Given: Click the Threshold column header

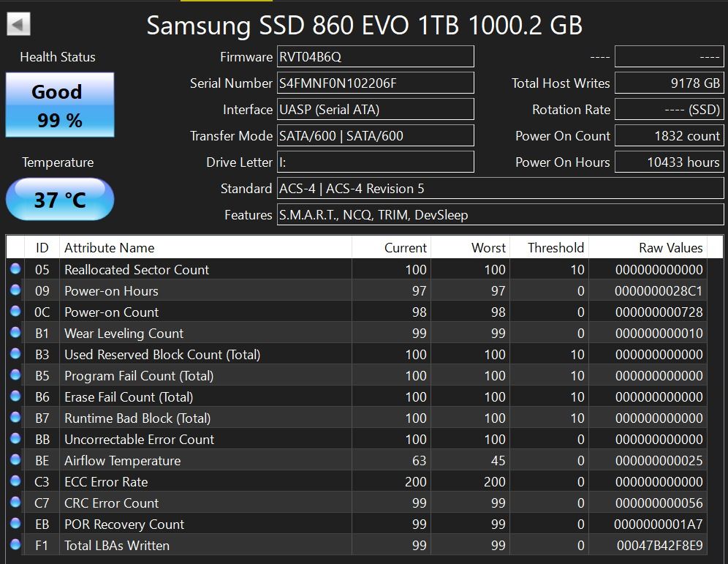Looking at the screenshot, I should click(549, 248).
